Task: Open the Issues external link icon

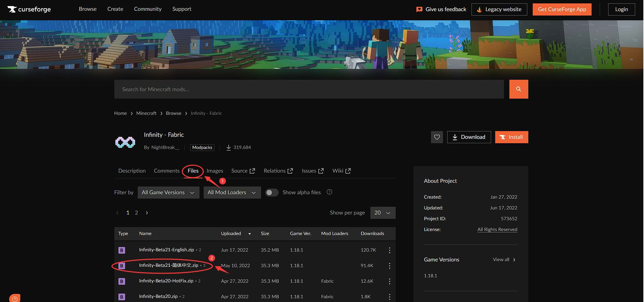Action: [321, 171]
